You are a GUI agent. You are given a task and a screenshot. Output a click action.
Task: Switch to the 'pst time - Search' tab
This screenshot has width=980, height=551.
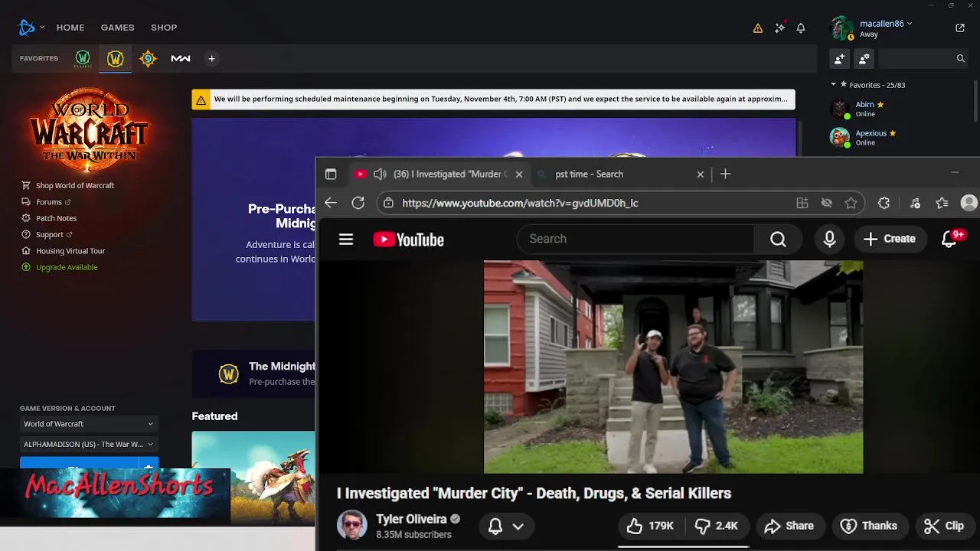pyautogui.click(x=589, y=174)
